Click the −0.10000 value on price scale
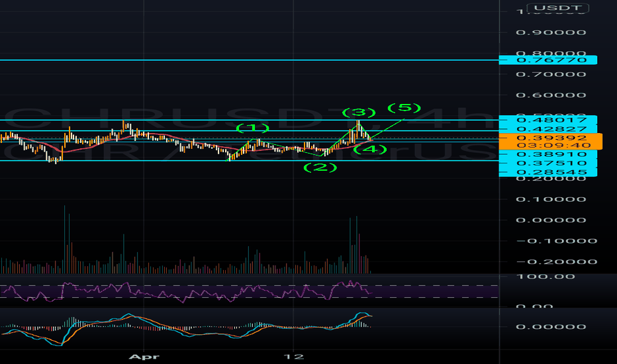 pyautogui.click(x=556, y=241)
